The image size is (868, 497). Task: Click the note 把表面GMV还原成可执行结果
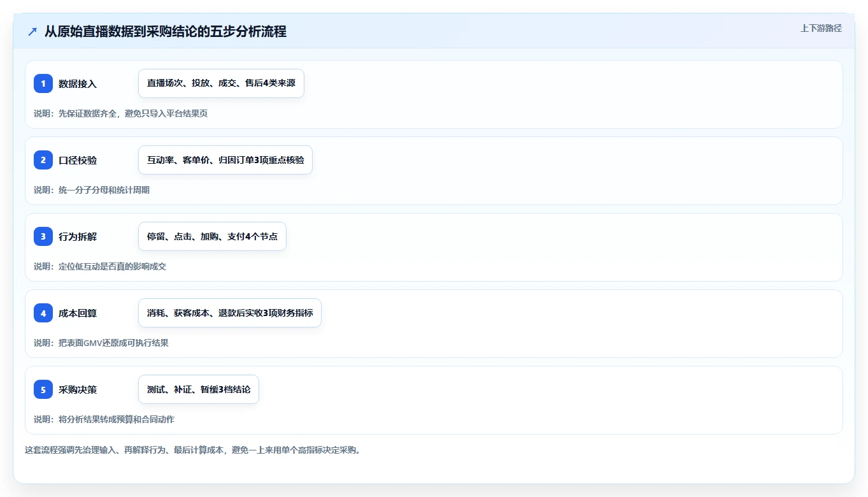113,343
